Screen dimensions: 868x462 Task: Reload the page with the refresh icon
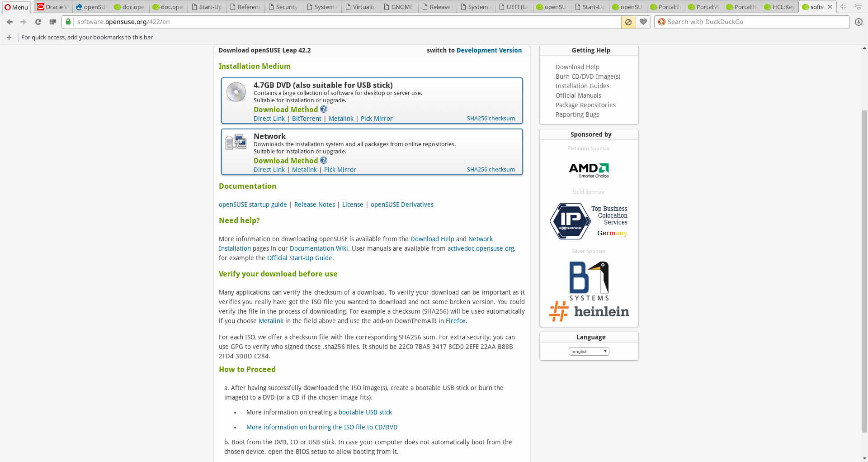[38, 22]
